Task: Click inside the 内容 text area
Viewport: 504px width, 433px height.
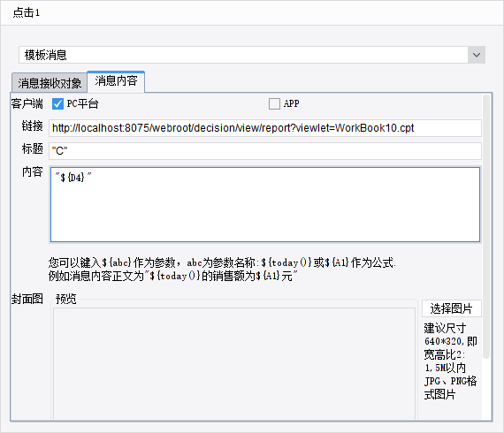Action: [x=265, y=204]
